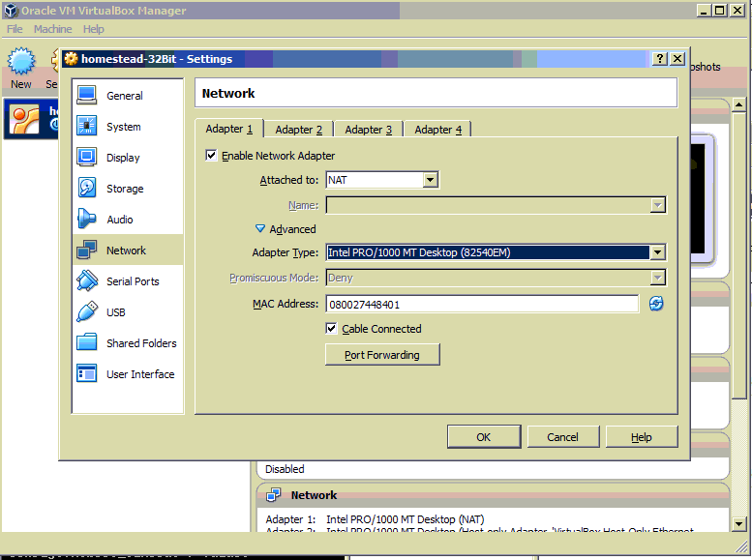
Task: Click the Promiscuous Mode Deny dropdown
Action: click(496, 278)
